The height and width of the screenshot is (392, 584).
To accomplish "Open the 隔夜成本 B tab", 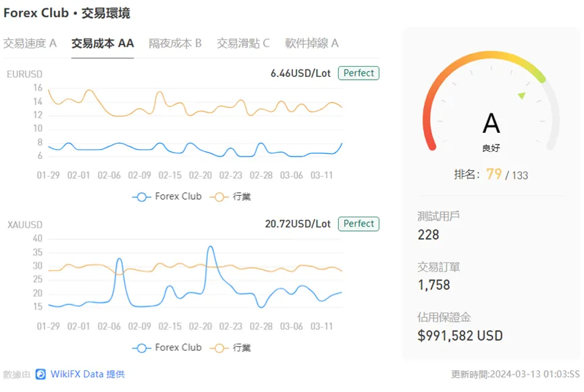I will (175, 44).
